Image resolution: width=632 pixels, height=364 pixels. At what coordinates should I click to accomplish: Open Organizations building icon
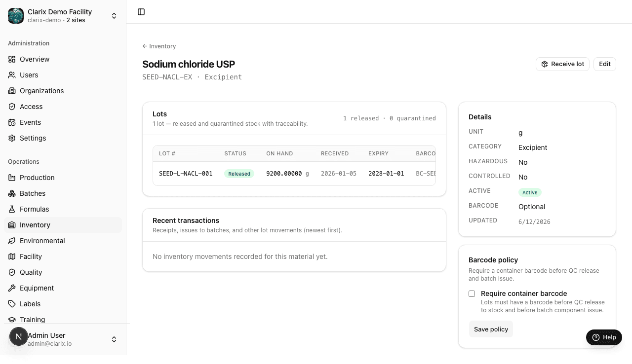[12, 91]
